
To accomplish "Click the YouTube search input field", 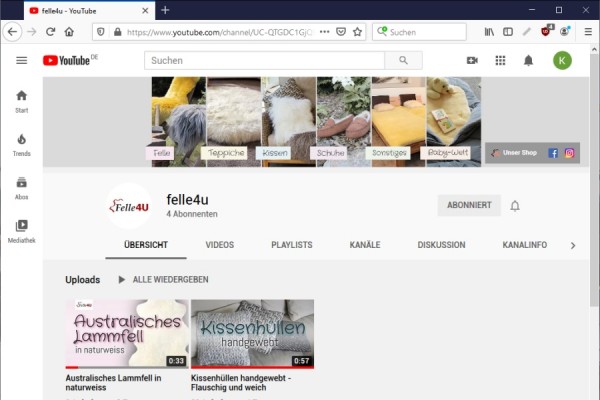I will point(264,61).
